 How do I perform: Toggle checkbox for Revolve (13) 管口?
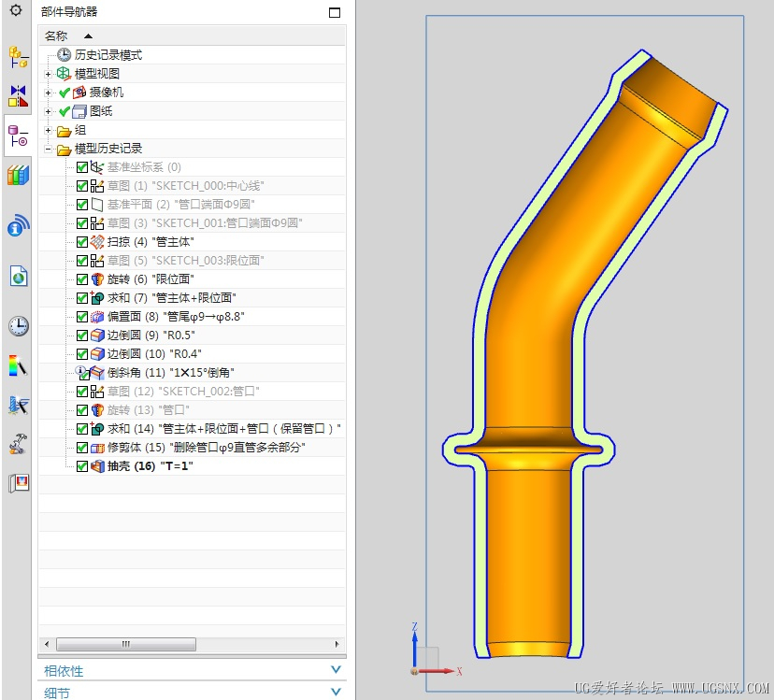coord(82,410)
